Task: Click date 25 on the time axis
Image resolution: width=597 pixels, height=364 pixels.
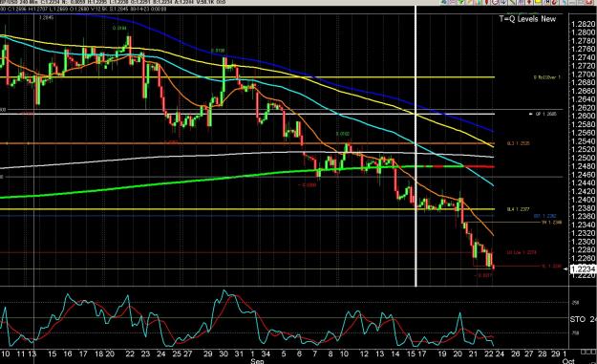Action: coord(177,353)
